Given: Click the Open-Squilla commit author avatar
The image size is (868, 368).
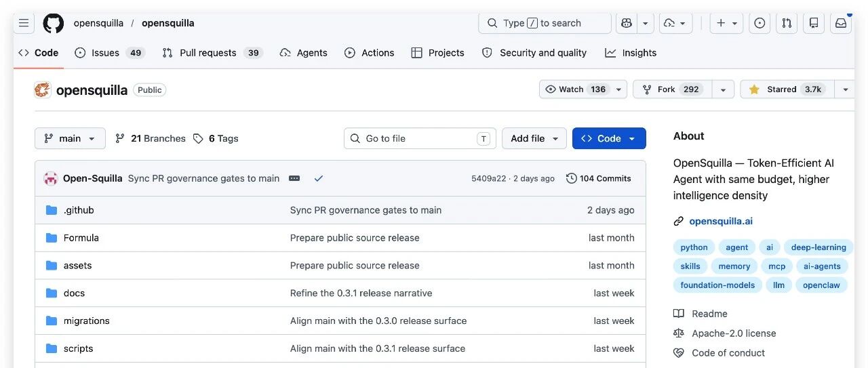Looking at the screenshot, I should coord(51,178).
